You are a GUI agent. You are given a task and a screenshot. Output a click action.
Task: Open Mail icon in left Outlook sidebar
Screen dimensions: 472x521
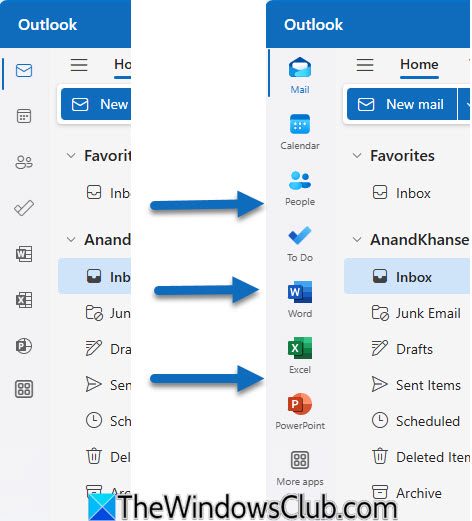(24, 70)
